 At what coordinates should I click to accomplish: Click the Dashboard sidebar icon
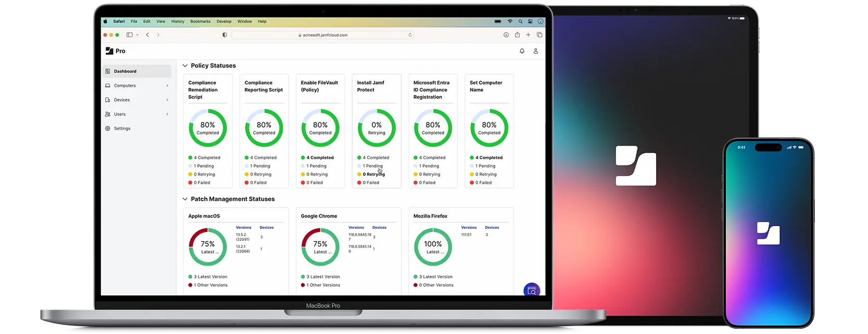coord(108,71)
